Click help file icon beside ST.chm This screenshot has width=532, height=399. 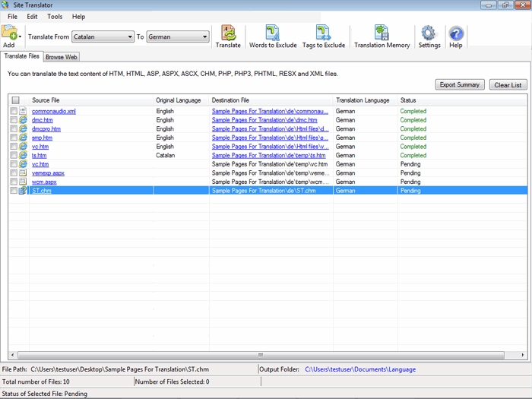pyautogui.click(x=23, y=190)
